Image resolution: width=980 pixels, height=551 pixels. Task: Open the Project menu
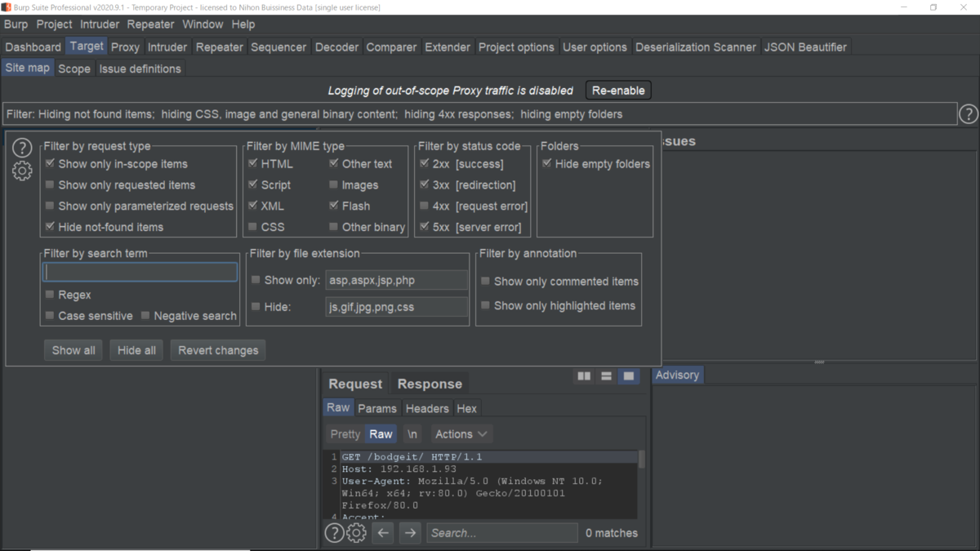(x=54, y=24)
